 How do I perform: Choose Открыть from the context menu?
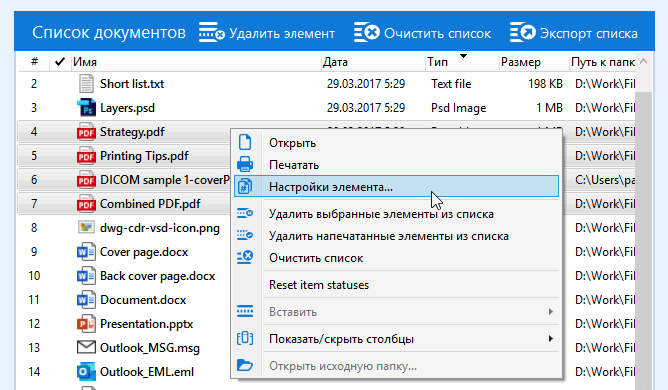click(x=396, y=143)
